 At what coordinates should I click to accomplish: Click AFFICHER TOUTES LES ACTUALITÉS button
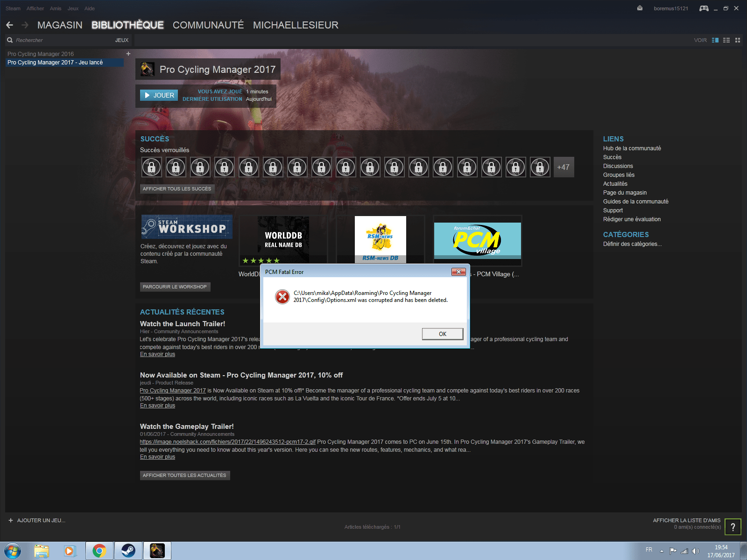(184, 476)
